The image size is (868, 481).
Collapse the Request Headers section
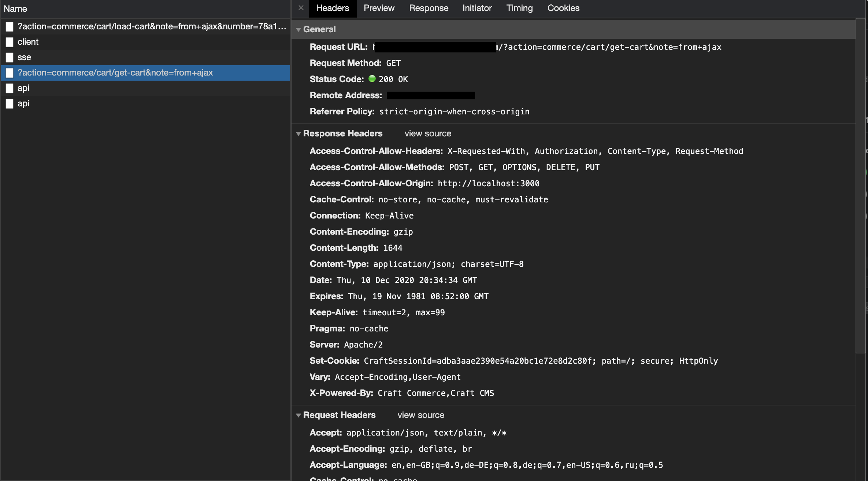[x=298, y=415]
